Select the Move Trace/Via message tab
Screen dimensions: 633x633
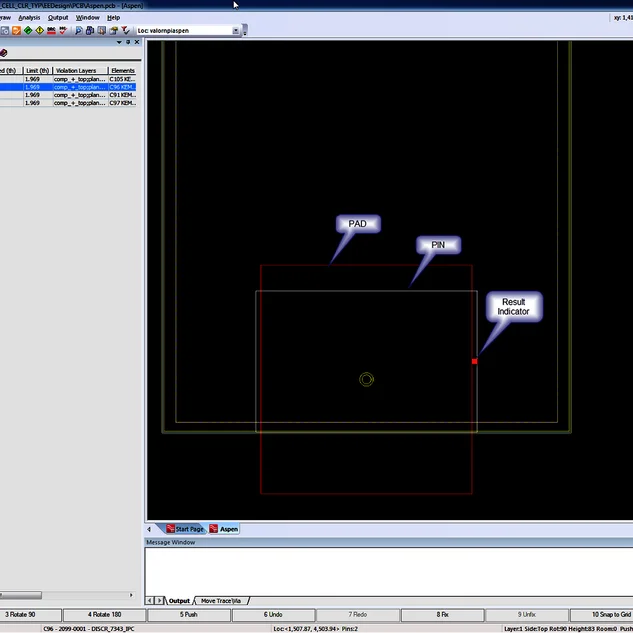(221, 601)
